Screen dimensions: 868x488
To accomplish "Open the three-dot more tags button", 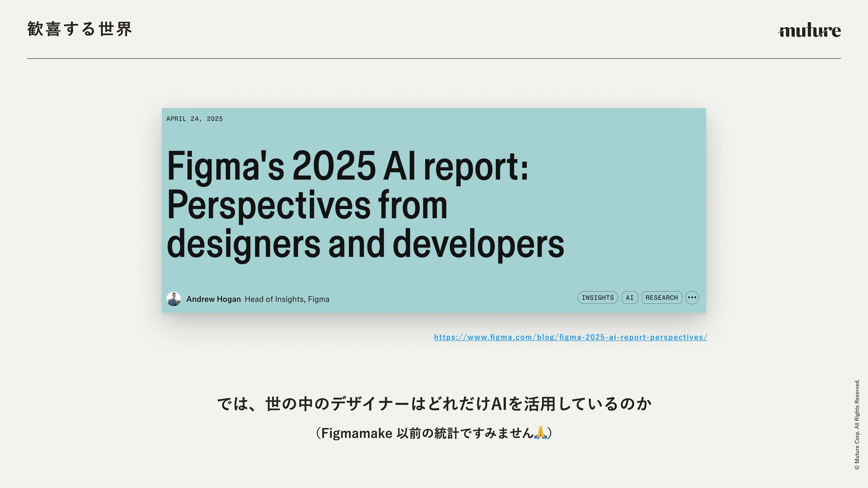I will (692, 298).
